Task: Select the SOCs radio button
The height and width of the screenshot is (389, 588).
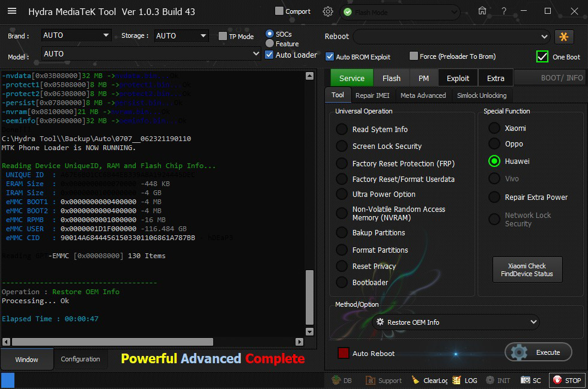Action: (269, 34)
